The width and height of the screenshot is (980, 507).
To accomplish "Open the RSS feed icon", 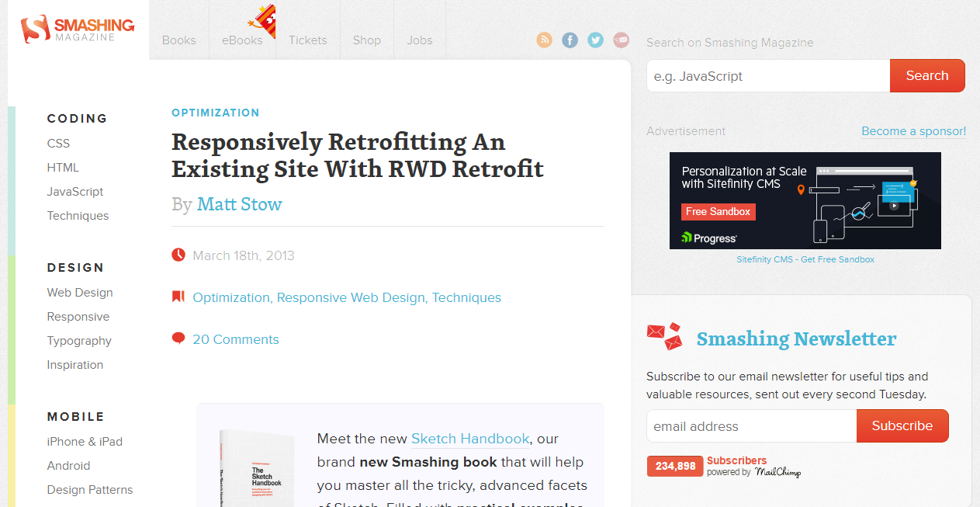I will pyautogui.click(x=545, y=40).
